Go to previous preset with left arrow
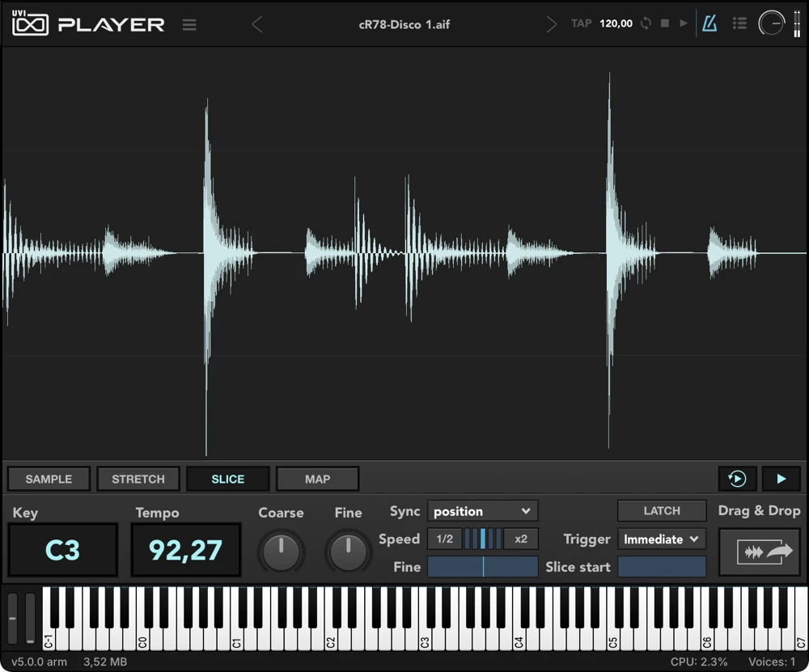 [257, 24]
